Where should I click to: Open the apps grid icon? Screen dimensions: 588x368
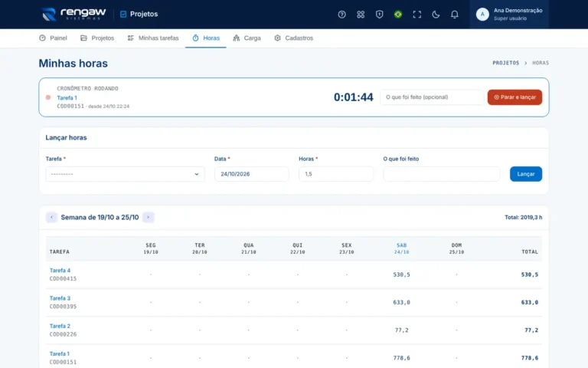(361, 15)
